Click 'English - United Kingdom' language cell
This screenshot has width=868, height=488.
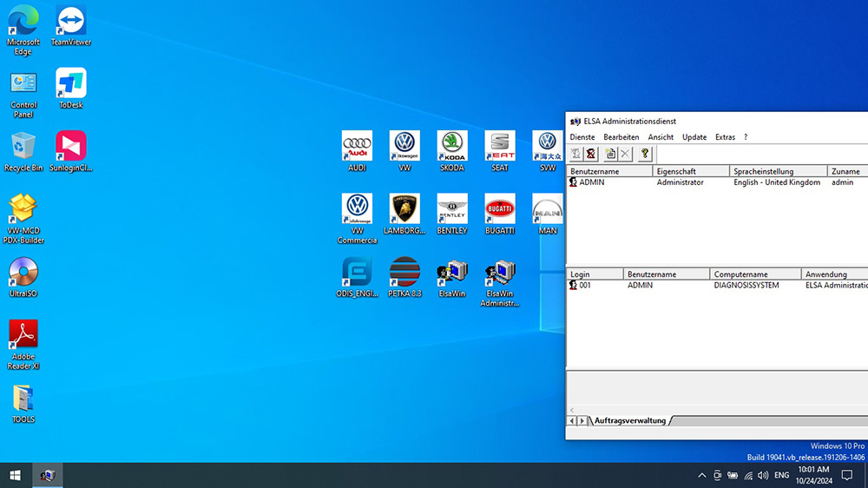click(x=777, y=182)
